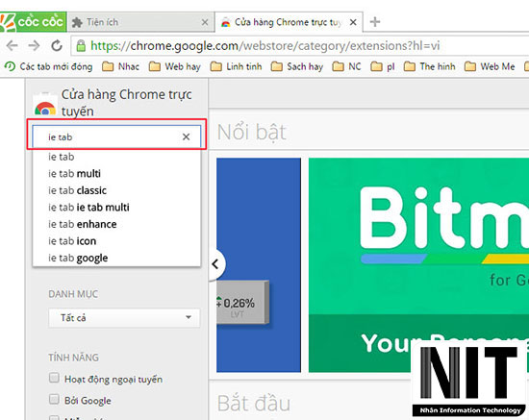Click the green padlock security icon
This screenshot has height=420, width=529.
click(81, 46)
